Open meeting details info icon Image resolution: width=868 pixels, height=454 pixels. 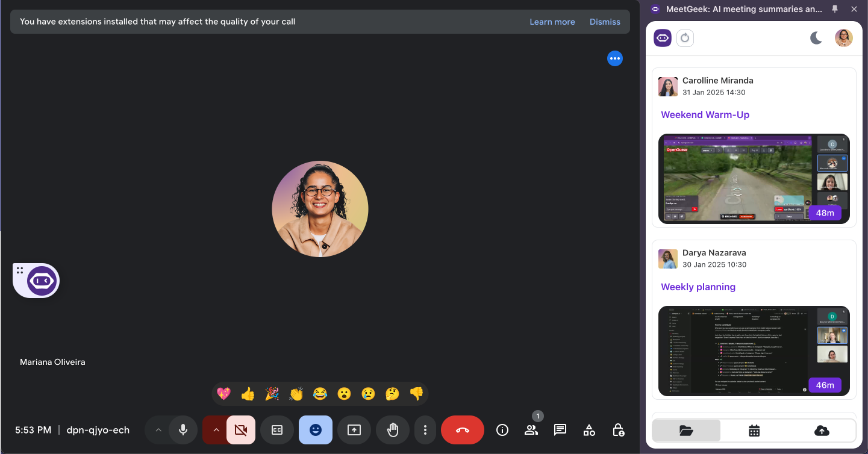click(x=502, y=430)
